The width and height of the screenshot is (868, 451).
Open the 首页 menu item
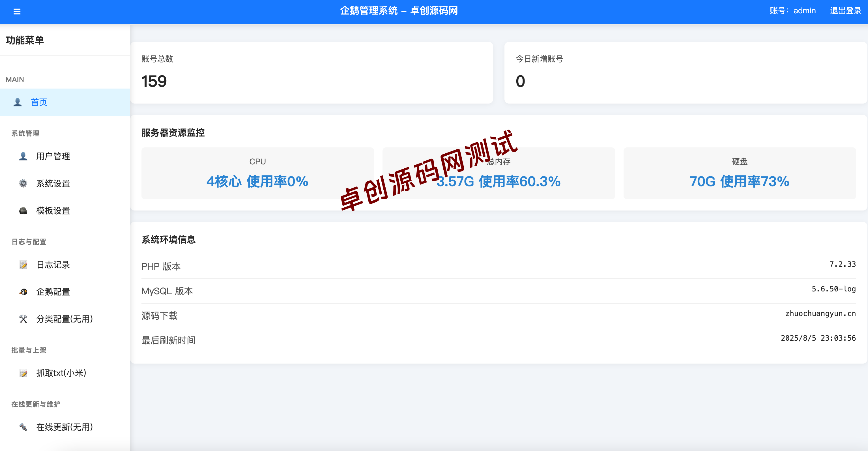(65, 102)
